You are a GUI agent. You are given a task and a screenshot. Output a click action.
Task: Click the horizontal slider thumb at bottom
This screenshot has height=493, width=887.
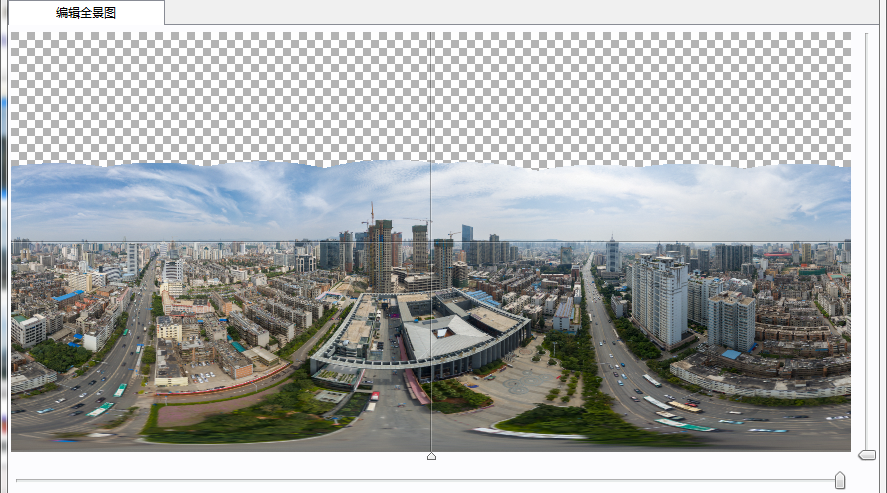(x=839, y=481)
